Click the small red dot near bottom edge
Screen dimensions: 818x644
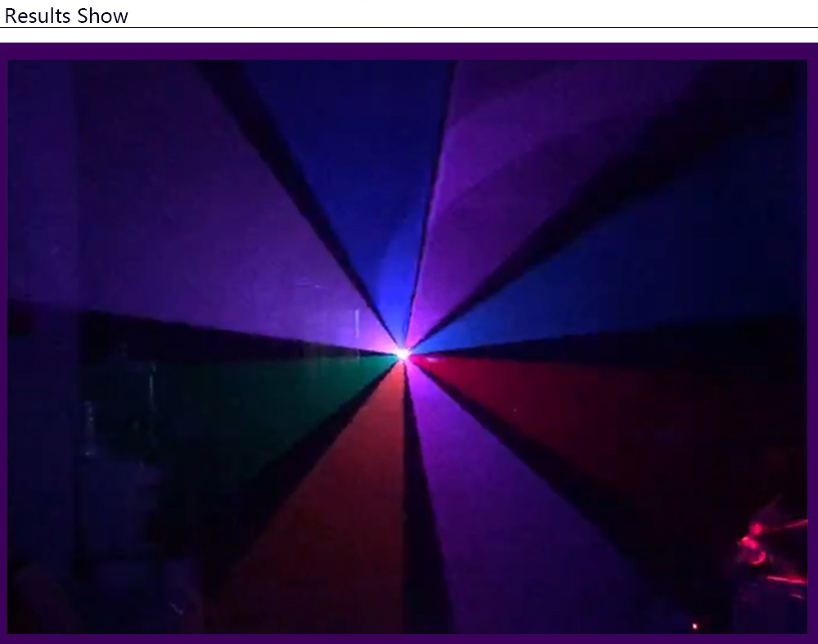pos(695,626)
